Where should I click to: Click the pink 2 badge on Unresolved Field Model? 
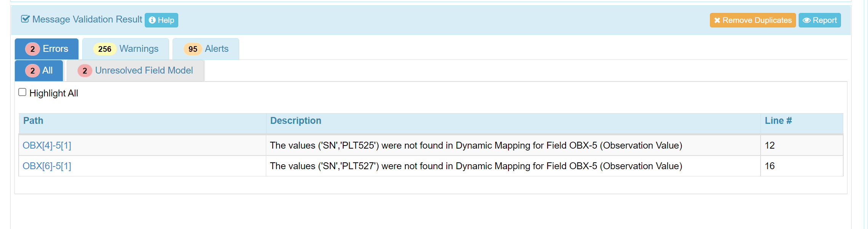point(84,70)
